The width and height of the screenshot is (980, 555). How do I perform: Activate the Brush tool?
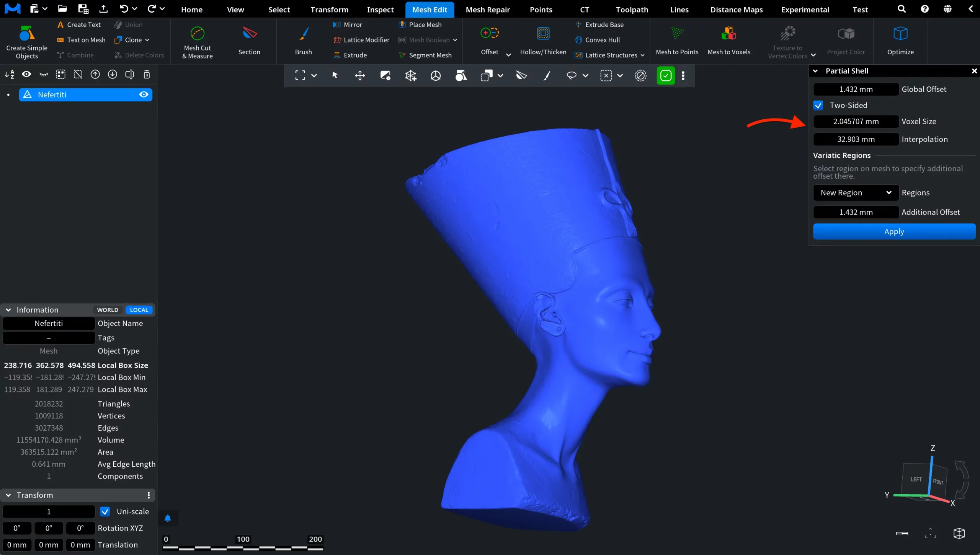click(304, 41)
